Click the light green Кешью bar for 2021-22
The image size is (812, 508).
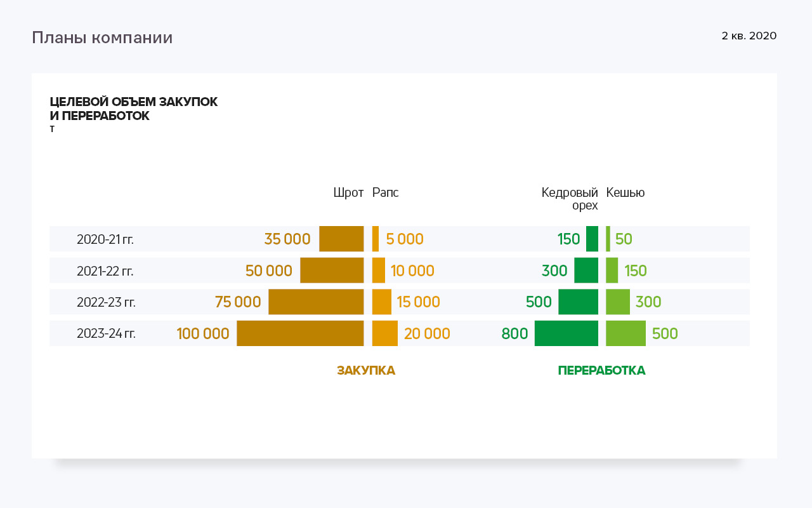pyautogui.click(x=612, y=271)
